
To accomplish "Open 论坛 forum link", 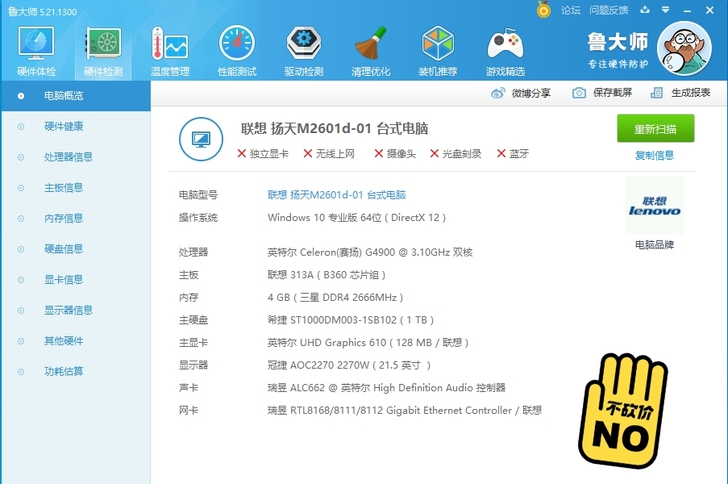I will tap(571, 10).
